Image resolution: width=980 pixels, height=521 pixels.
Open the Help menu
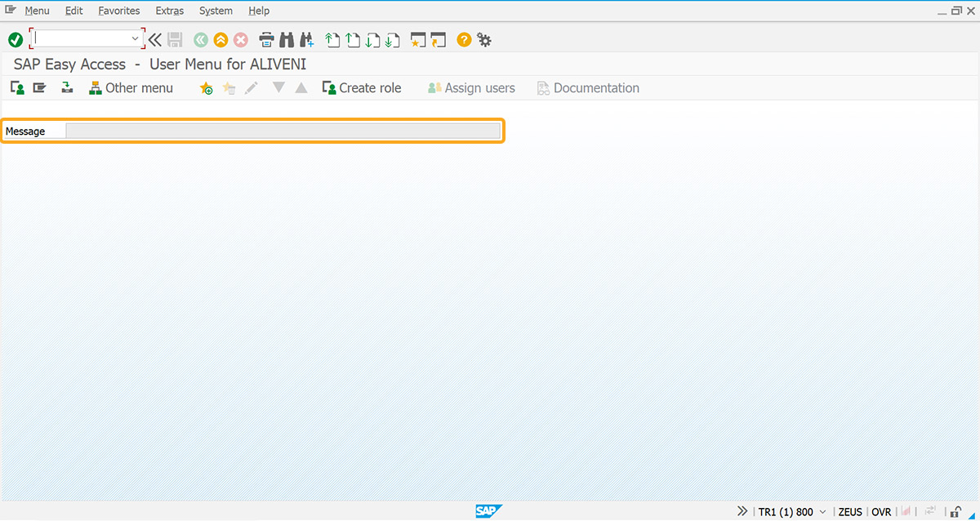tap(259, 11)
